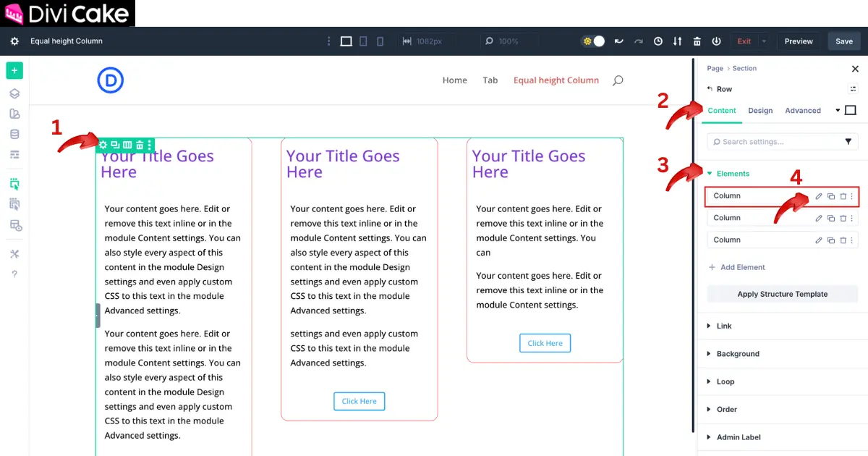Click the Preview button
The image size is (868, 456).
(799, 41)
